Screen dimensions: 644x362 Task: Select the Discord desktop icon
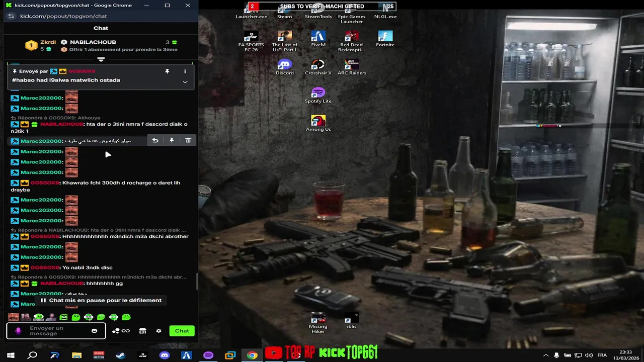pos(284,67)
